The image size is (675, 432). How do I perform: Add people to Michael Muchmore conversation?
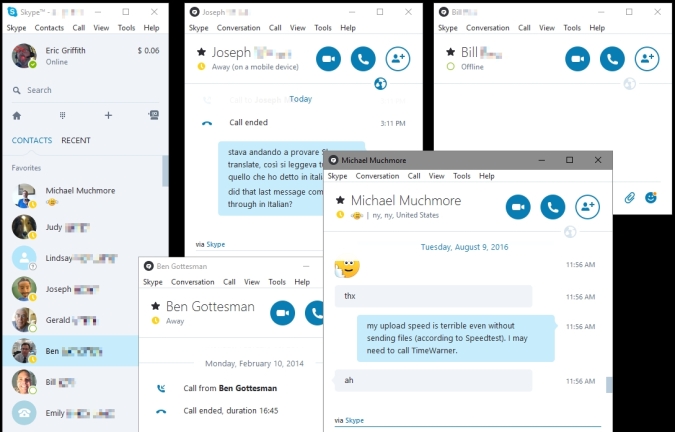(588, 207)
